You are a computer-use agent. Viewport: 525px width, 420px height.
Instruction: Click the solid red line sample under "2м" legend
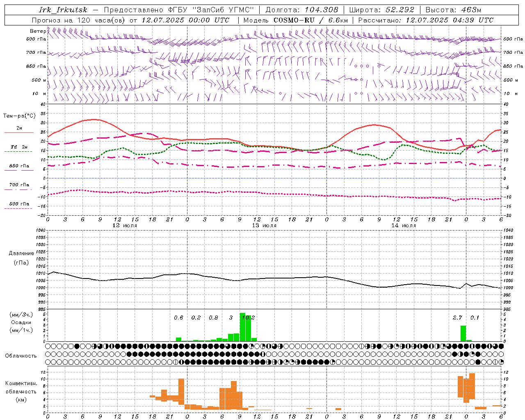(19, 133)
